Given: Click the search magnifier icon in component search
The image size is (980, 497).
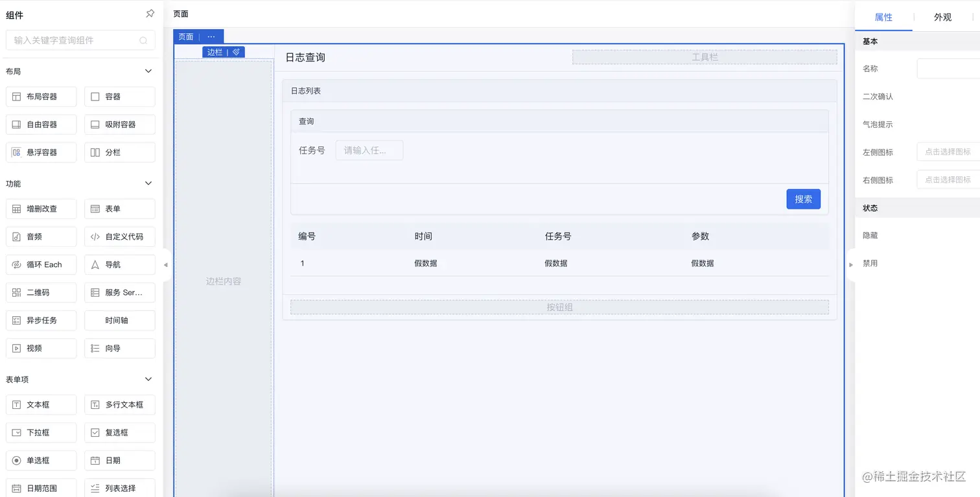Looking at the screenshot, I should [x=143, y=40].
